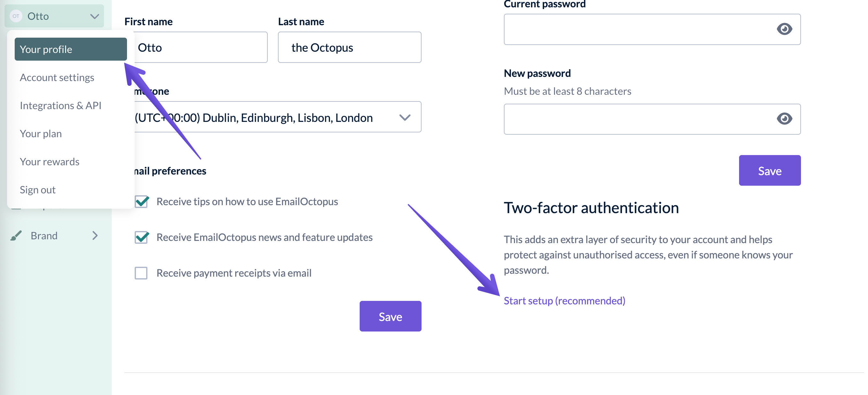This screenshot has width=868, height=395.
Task: Click the Otto avatar icon
Action: tap(16, 16)
